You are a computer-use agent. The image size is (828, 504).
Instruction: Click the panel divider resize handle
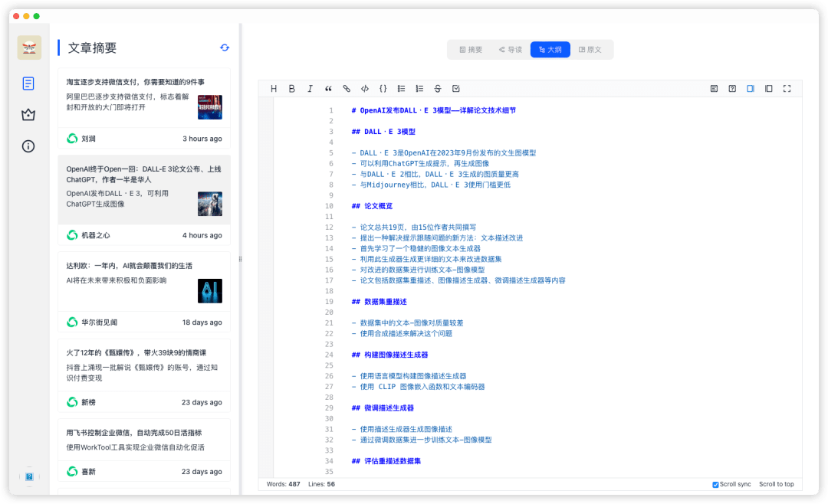241,259
